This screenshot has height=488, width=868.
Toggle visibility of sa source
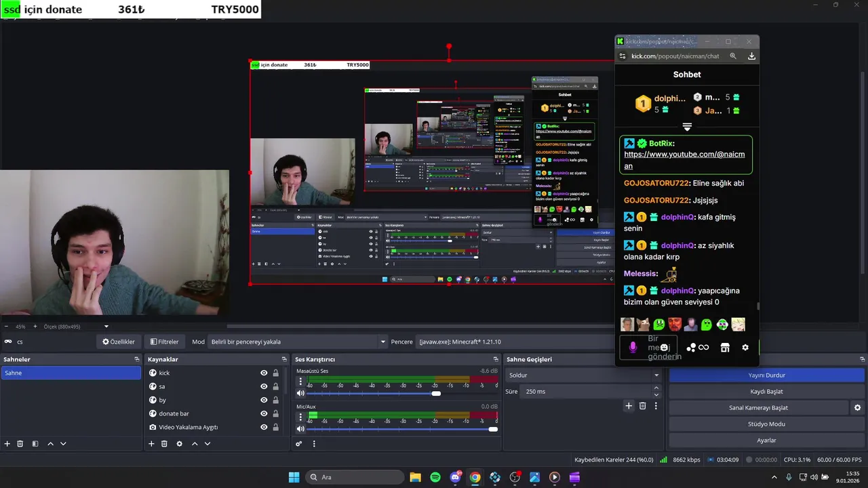point(264,386)
